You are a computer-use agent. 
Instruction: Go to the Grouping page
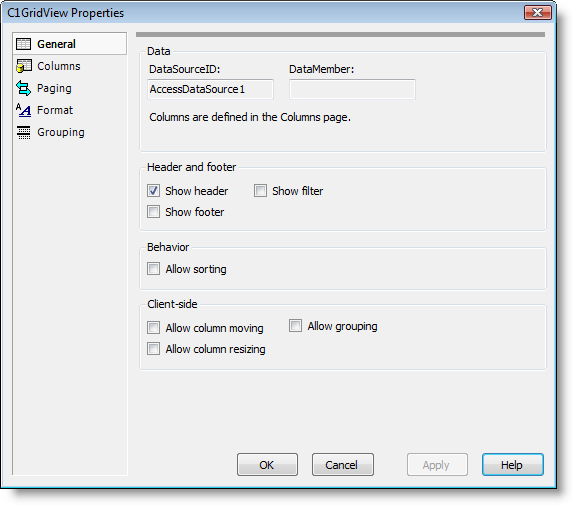(61, 132)
